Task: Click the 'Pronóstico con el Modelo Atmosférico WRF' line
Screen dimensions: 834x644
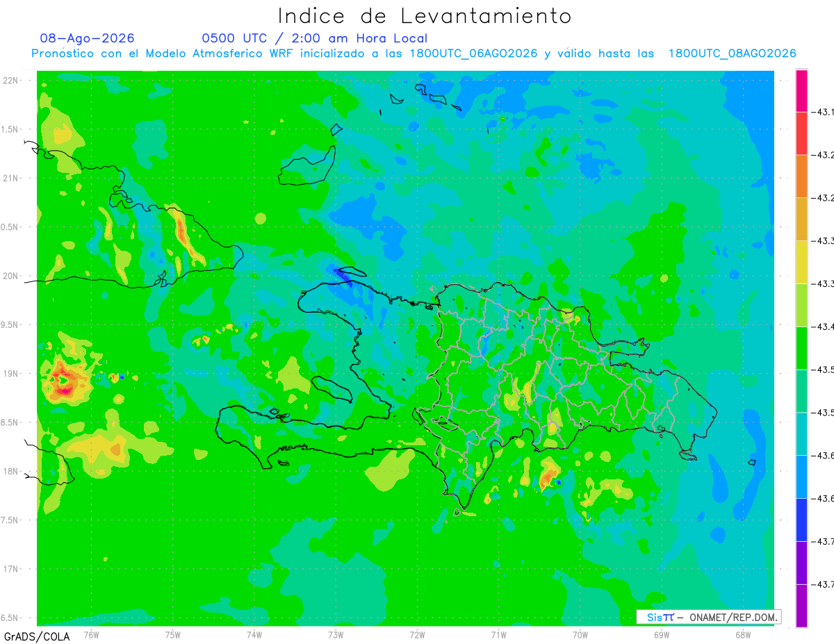Action: tap(414, 53)
